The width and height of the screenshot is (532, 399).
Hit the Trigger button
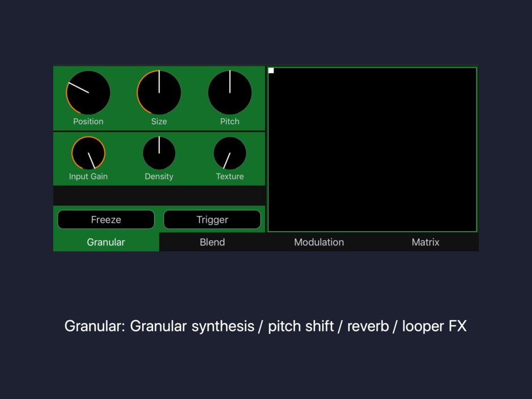tap(212, 219)
